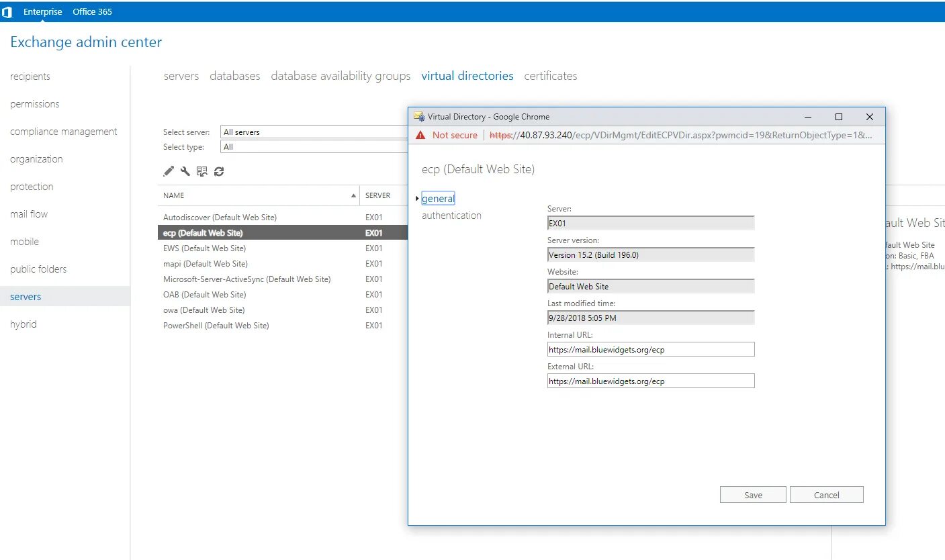The height and width of the screenshot is (560, 945).
Task: Select owa (Default Web Site) row
Action: point(283,310)
